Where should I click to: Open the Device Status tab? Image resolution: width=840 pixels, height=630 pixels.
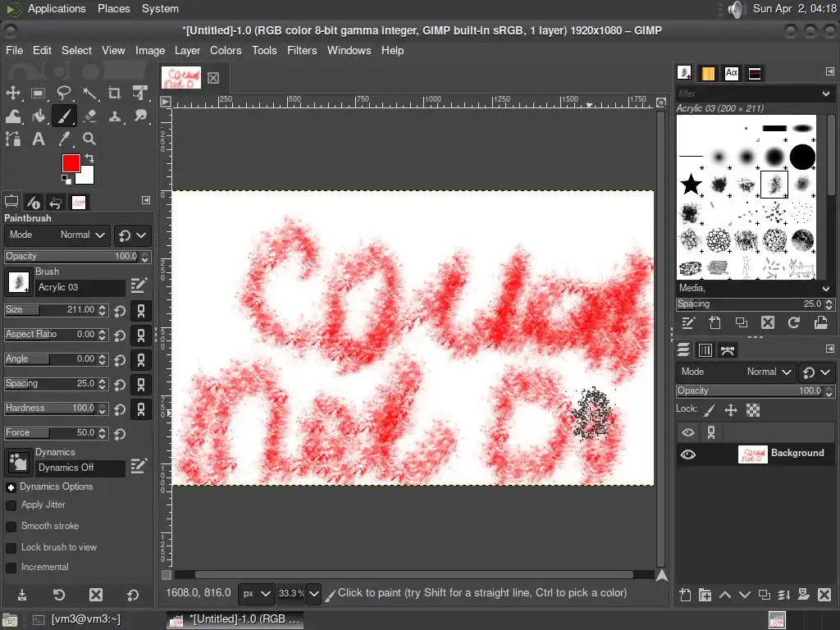tap(33, 202)
